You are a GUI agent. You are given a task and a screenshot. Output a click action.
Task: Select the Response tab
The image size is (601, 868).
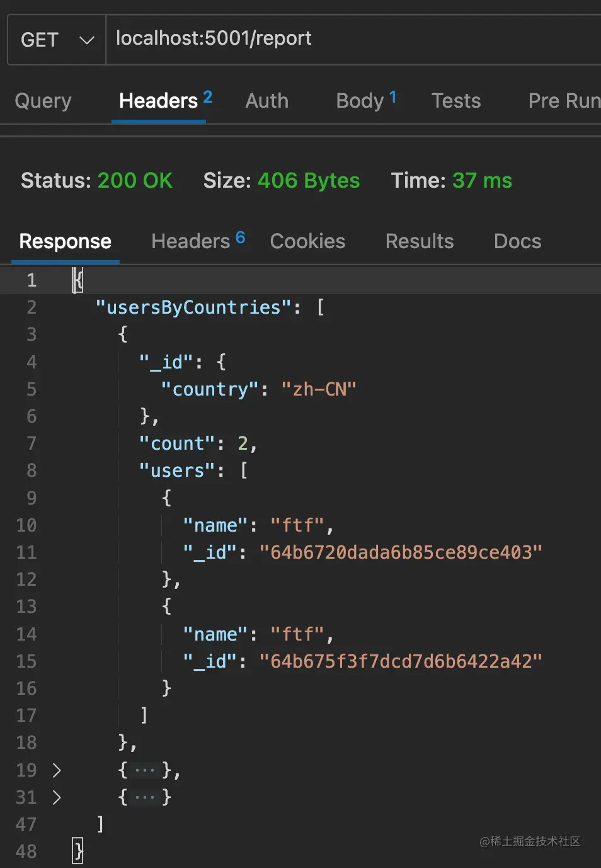(65, 241)
